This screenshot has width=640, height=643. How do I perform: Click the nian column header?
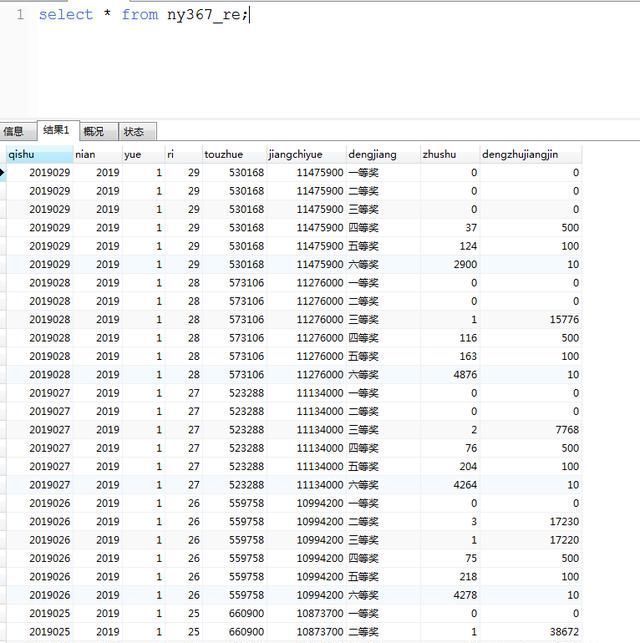click(96, 154)
